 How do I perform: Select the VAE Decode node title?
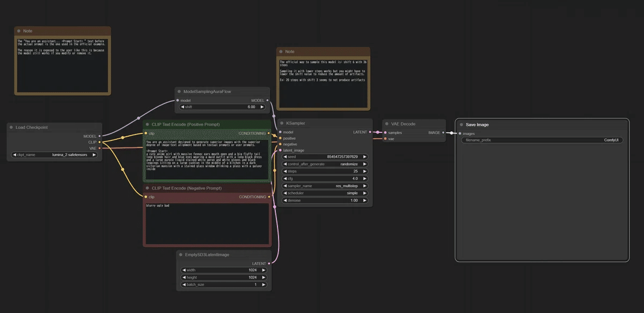coord(404,124)
